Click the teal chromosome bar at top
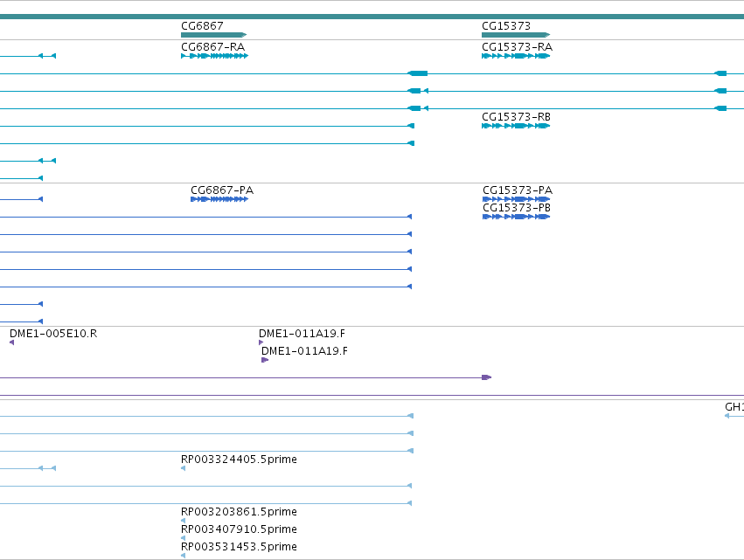Screen dimensions: 744x560 click(x=372, y=17)
